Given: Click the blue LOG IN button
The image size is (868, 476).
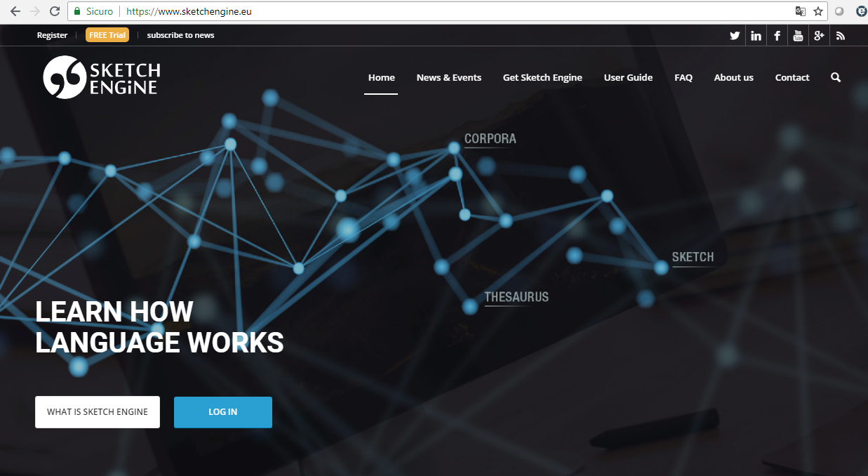Looking at the screenshot, I should coord(223,412).
